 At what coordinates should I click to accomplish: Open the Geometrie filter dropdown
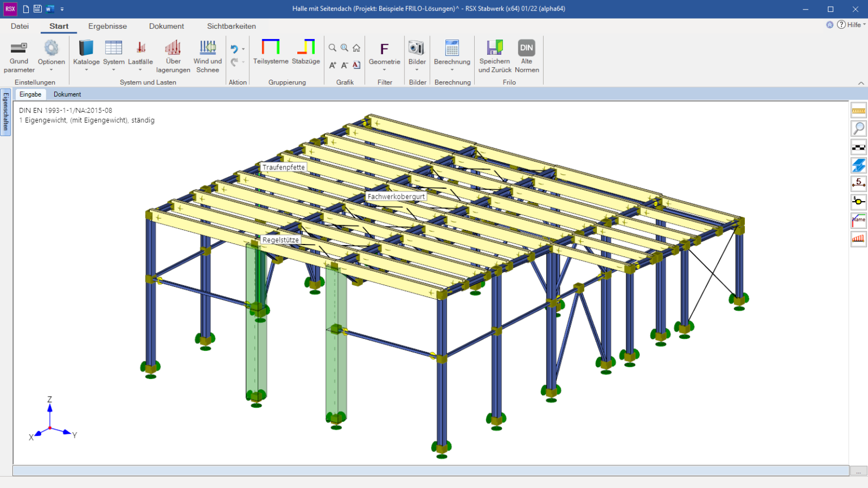pyautogui.click(x=384, y=70)
